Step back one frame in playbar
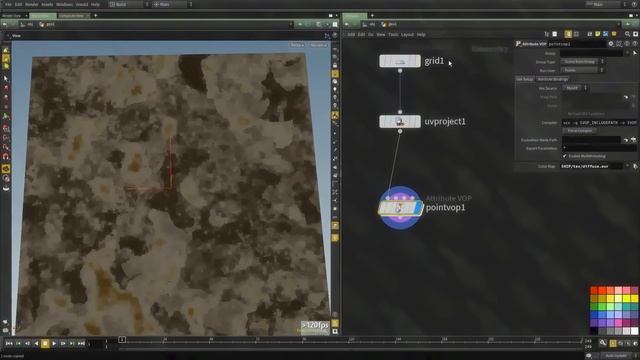 [27, 344]
